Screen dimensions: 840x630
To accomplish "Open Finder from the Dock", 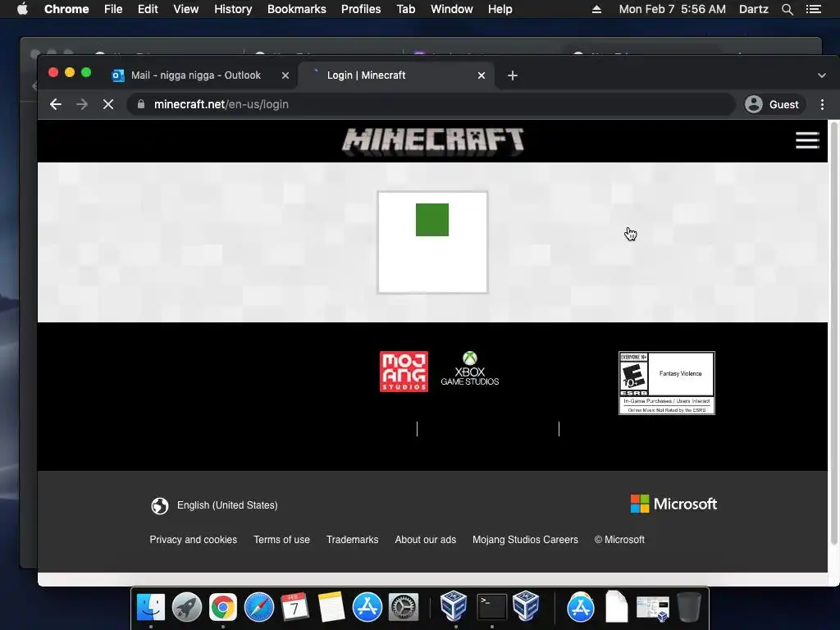I will click(151, 607).
